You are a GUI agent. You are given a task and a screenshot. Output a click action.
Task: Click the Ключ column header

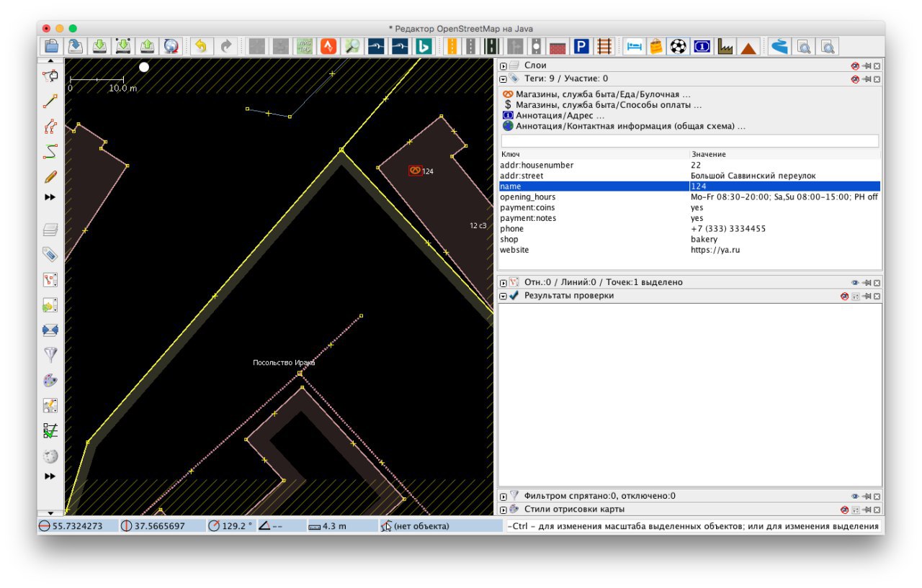594,154
